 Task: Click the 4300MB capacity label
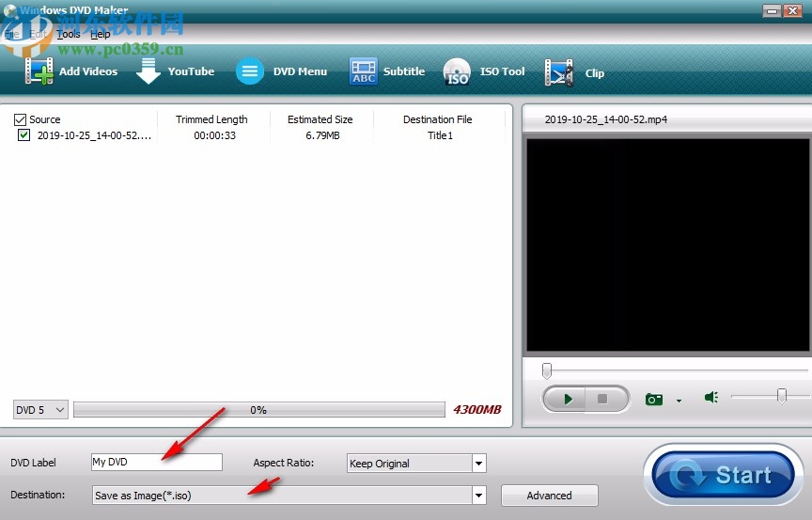(x=476, y=410)
